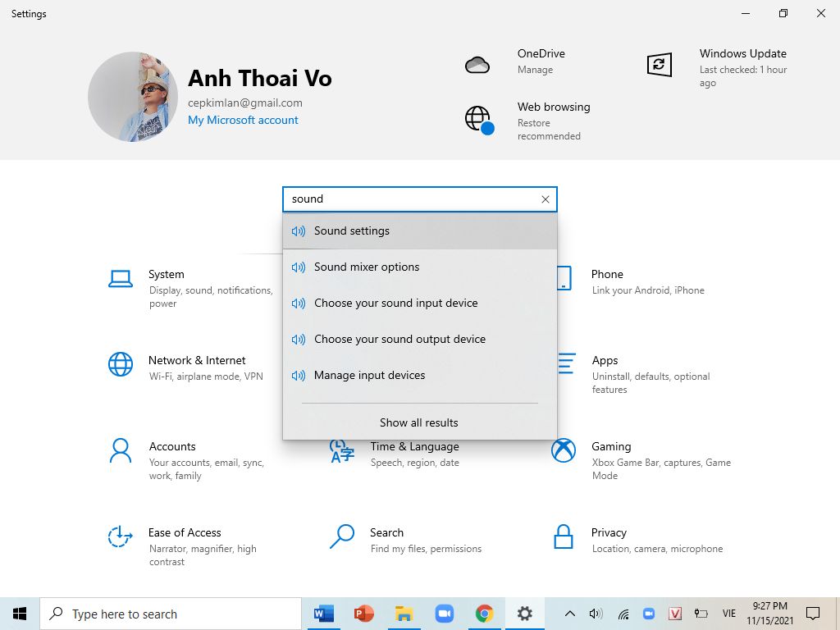Open the Wi-Fi network tray icon
Viewport: 840px width, 630px height.
[623, 614]
